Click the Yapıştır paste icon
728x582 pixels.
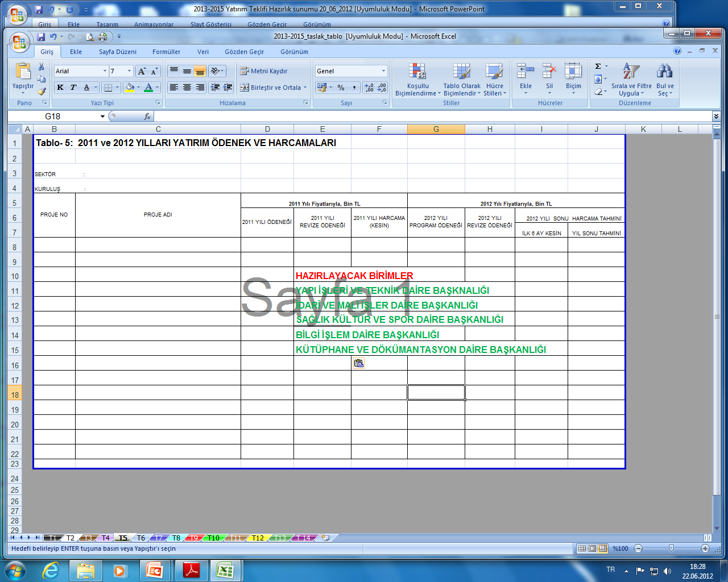click(x=23, y=72)
